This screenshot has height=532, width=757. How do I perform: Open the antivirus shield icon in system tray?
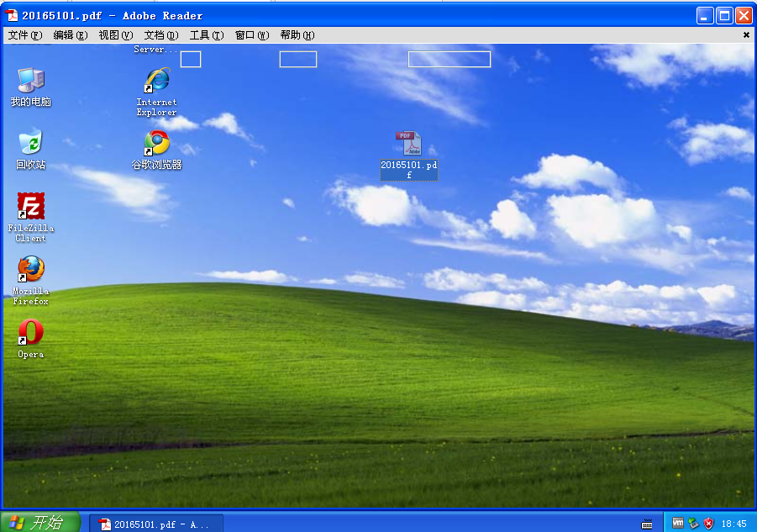click(708, 523)
